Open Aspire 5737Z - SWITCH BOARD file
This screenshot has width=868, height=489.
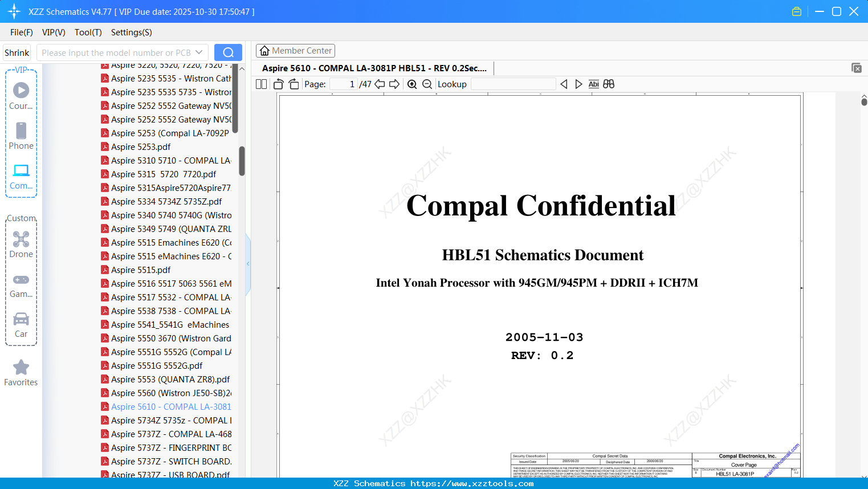166,462
